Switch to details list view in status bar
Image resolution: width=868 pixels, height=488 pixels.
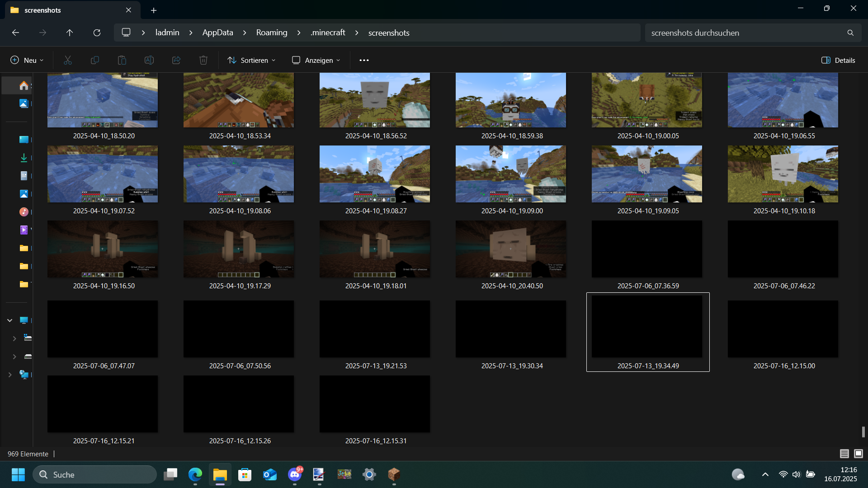[x=844, y=454]
